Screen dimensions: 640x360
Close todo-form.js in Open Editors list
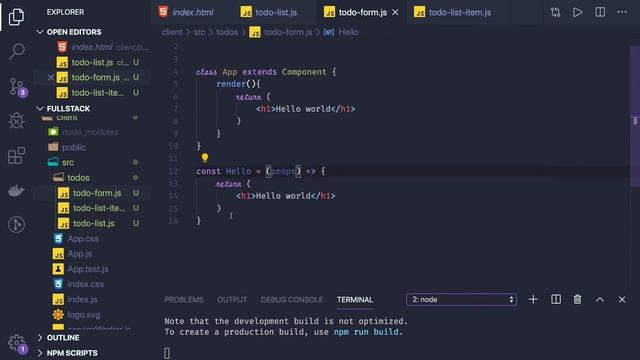[x=51, y=77]
